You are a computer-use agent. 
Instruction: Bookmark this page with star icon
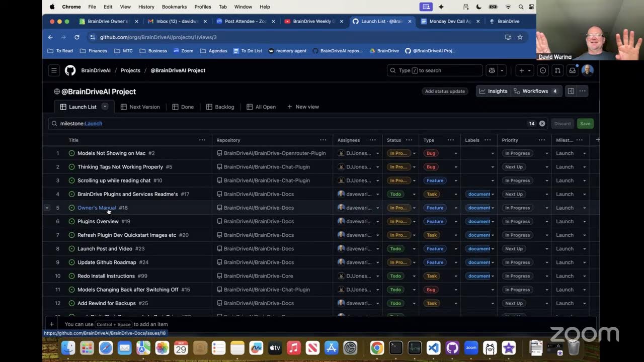520,37
